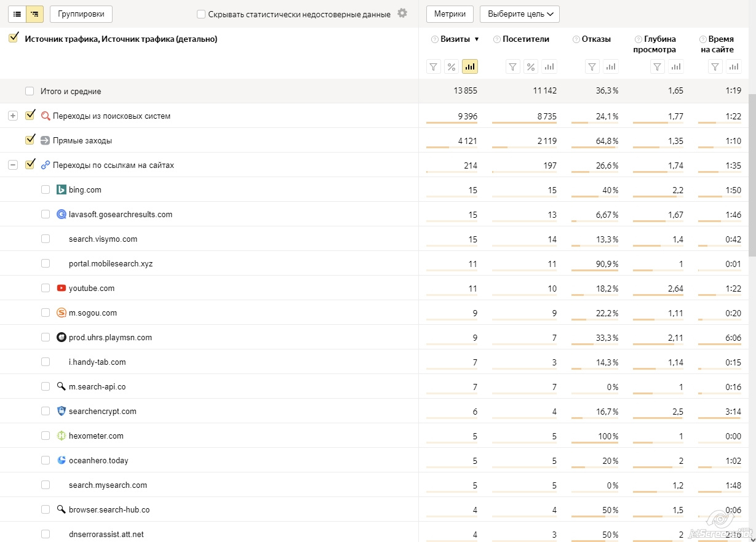The image size is (756, 542).
Task: Sort by the Визиты column header
Action: pos(455,39)
